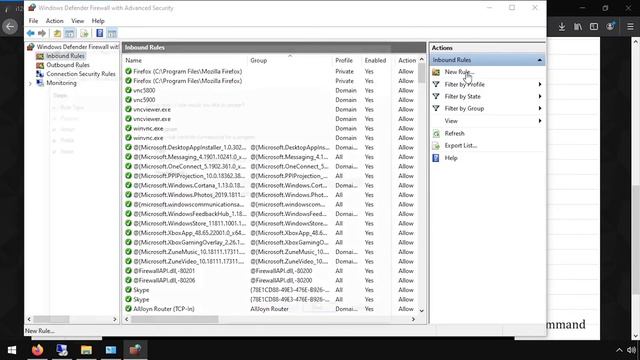
Task: Sort rules by the Enabled column header
Action: [x=375, y=60]
